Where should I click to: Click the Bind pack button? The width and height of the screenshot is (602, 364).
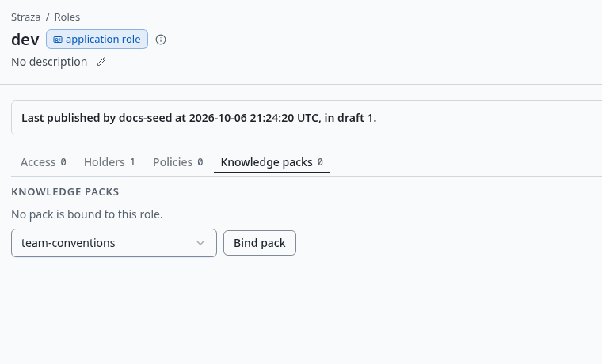click(260, 243)
